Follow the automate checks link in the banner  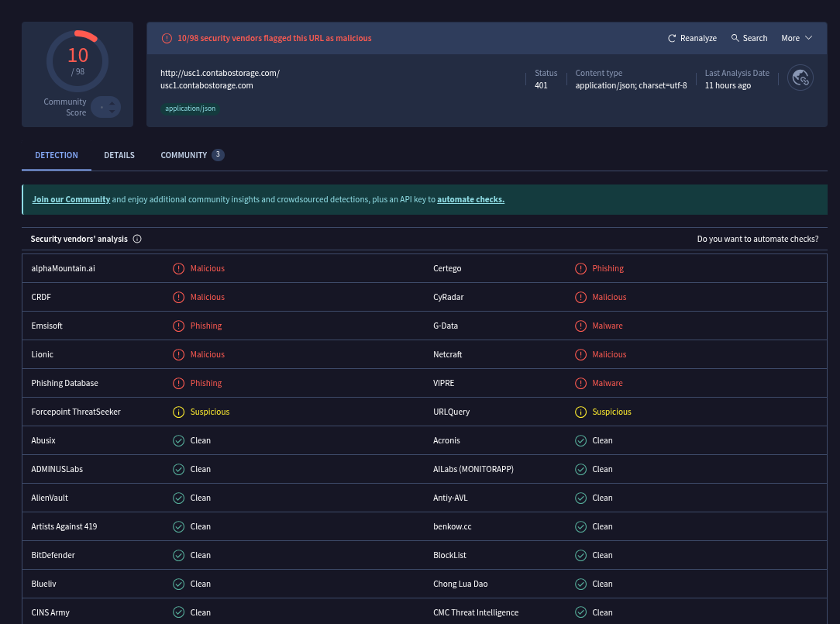point(470,199)
